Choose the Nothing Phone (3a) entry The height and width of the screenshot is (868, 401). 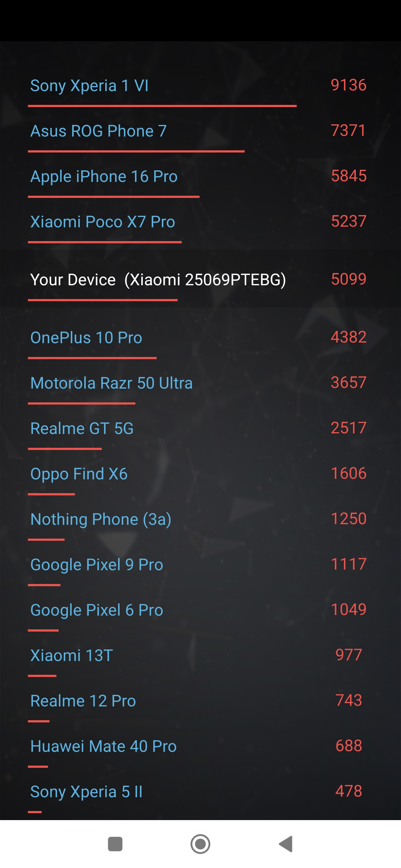click(x=101, y=519)
